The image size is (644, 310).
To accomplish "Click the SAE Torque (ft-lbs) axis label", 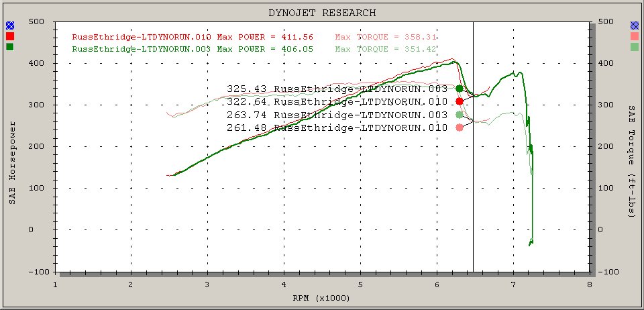I will click(633, 161).
